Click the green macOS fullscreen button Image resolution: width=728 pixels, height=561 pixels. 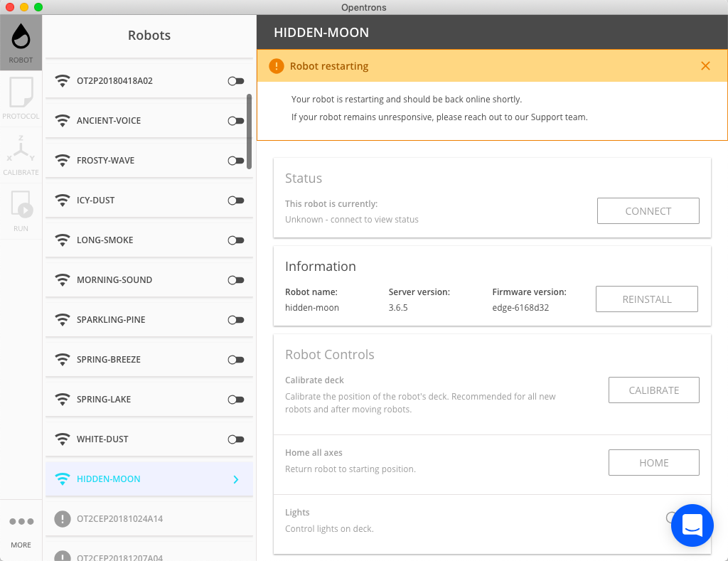pos(38,7)
